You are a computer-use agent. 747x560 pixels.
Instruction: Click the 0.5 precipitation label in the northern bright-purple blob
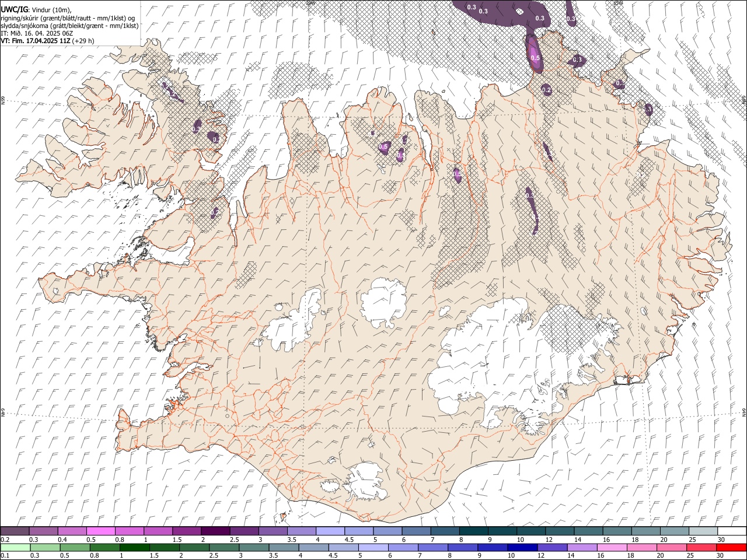pos(535,58)
